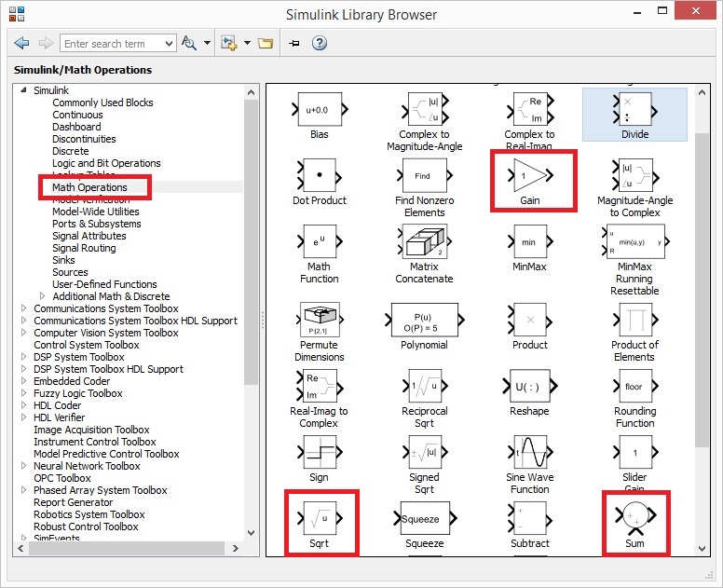Open the Sinks library

click(63, 260)
